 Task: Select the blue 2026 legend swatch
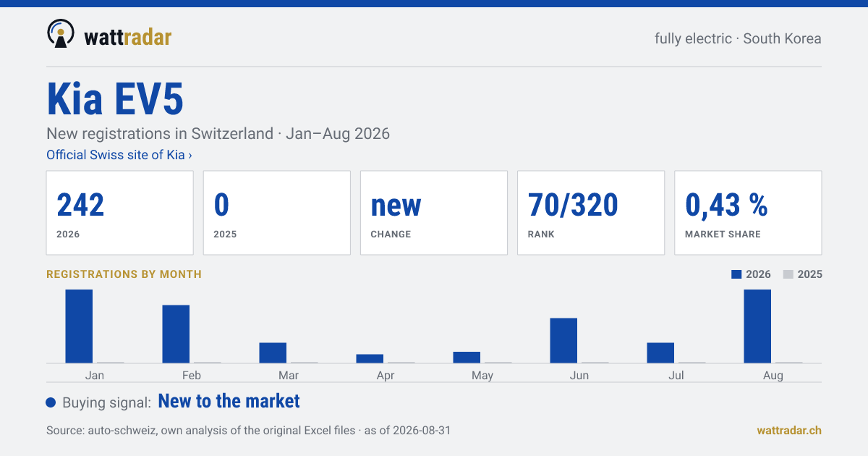737,274
